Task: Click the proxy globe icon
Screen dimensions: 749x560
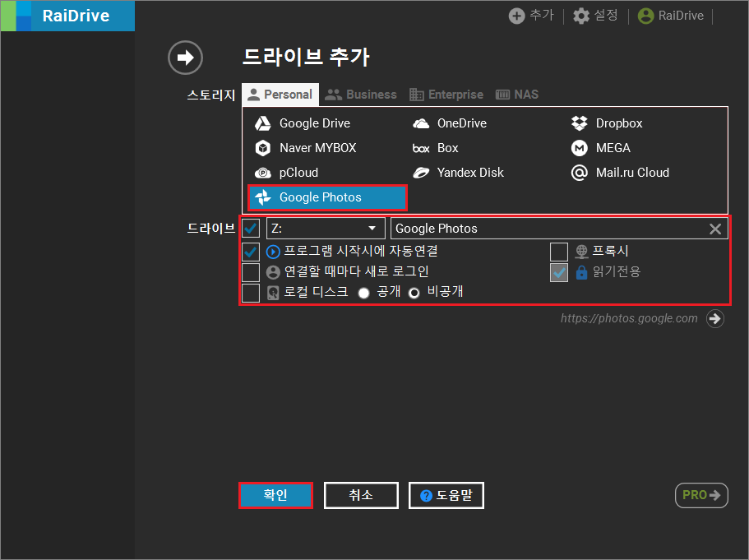Action: point(581,252)
